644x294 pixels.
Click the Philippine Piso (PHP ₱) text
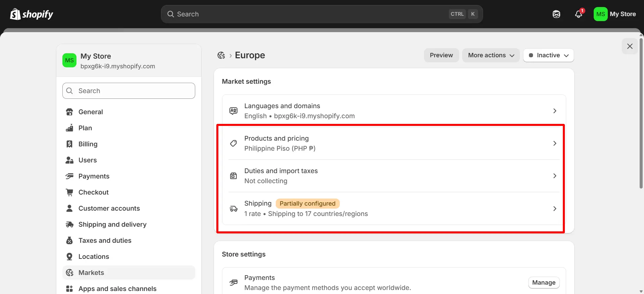click(x=280, y=148)
